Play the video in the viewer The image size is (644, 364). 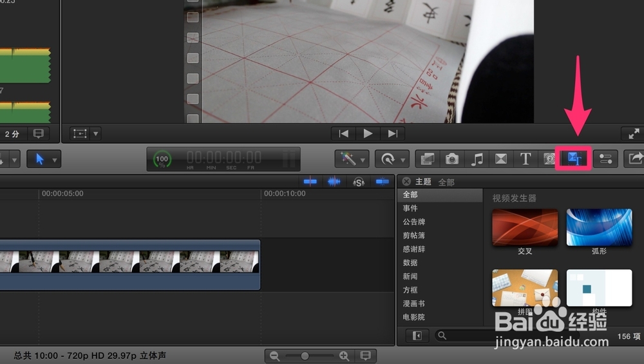(x=368, y=133)
